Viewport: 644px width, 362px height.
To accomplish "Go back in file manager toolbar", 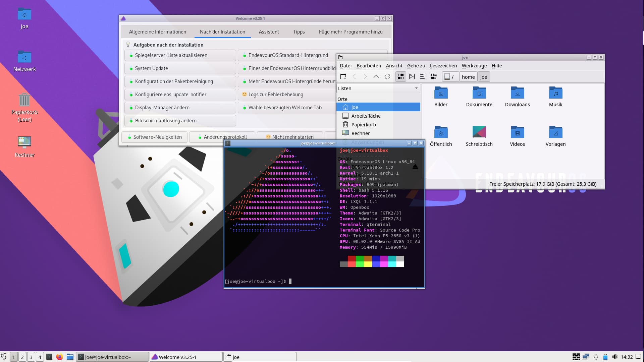I will tap(354, 77).
